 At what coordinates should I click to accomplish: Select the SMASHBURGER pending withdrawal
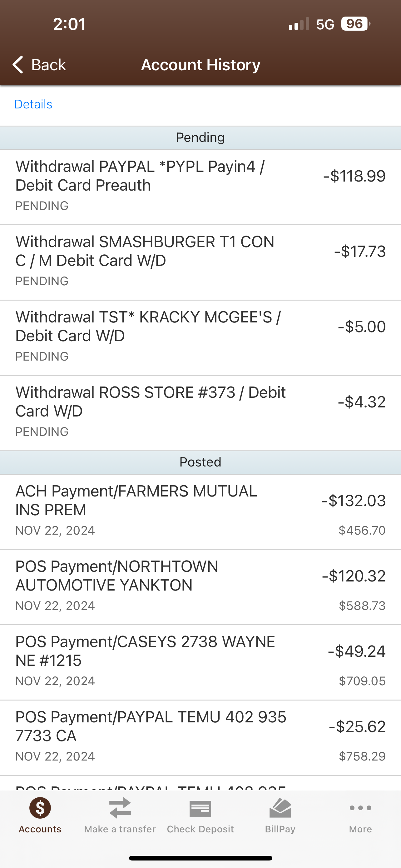click(200, 262)
